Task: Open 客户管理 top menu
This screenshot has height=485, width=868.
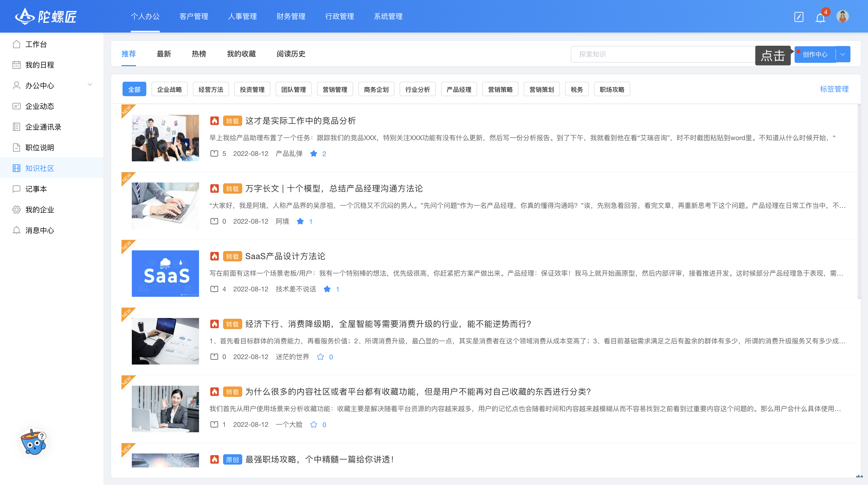Action: point(194,16)
